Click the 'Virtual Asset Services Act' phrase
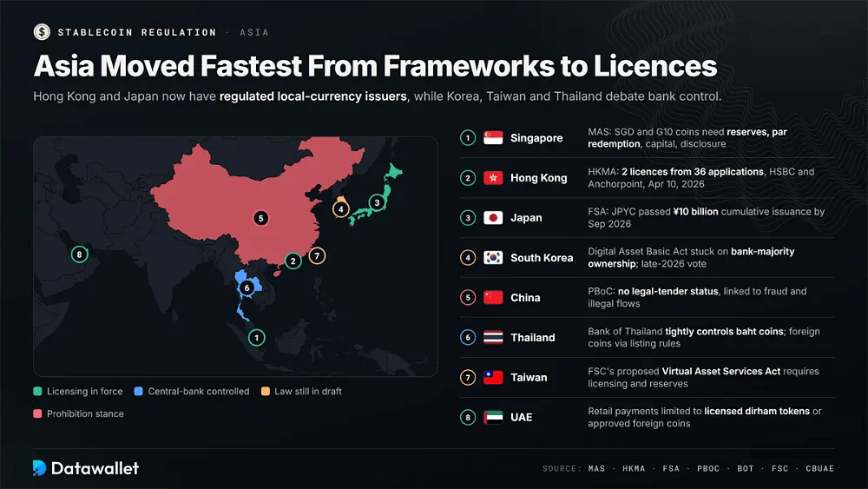The height and width of the screenshot is (489, 868). tap(721, 371)
